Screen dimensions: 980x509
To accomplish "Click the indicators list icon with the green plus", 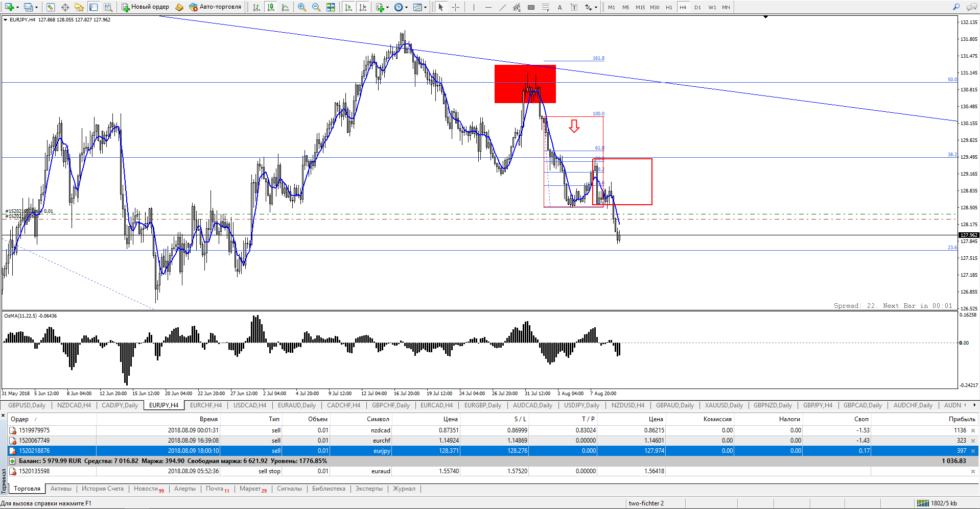I will click(x=380, y=7).
